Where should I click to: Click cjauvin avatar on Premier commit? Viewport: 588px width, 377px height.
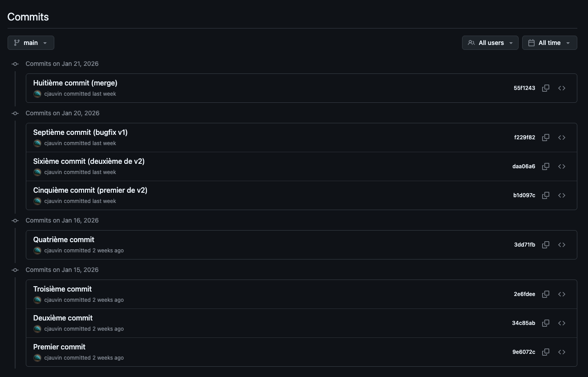(x=37, y=358)
